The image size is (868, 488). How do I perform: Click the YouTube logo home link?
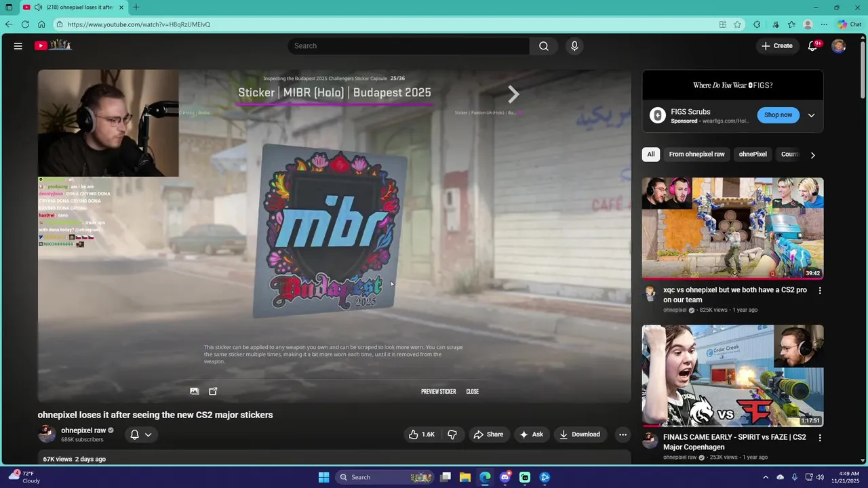point(53,45)
